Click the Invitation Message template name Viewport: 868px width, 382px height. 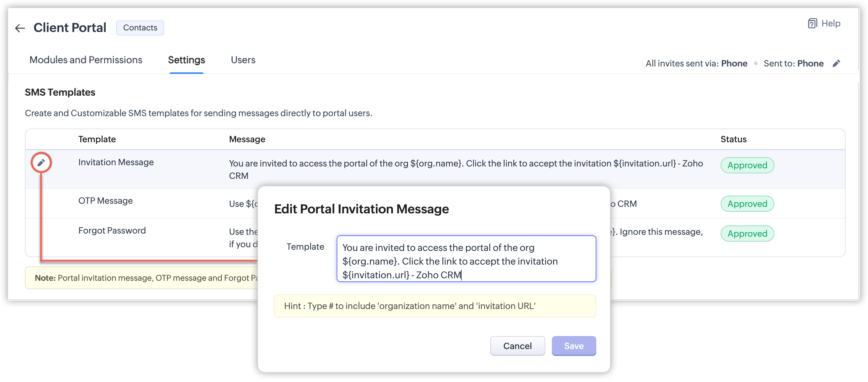(116, 162)
